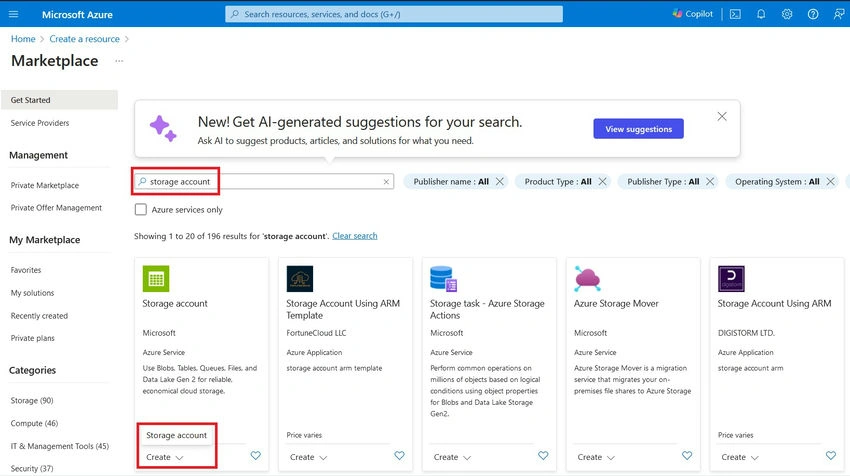The width and height of the screenshot is (850, 476).
Task: Click View suggestions button
Action: click(x=638, y=129)
